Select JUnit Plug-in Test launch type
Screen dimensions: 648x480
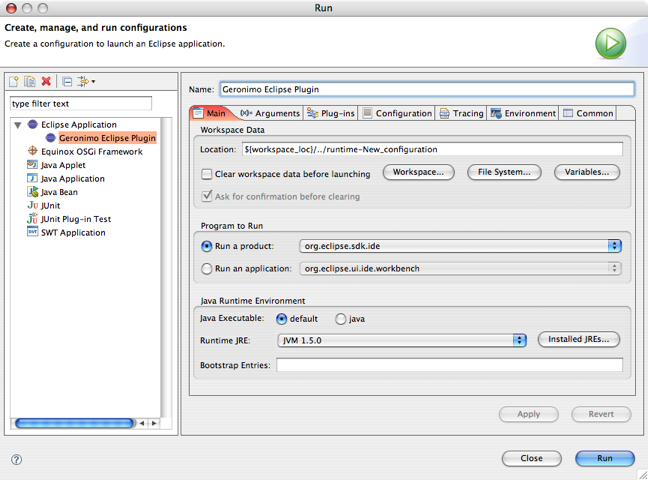point(76,219)
